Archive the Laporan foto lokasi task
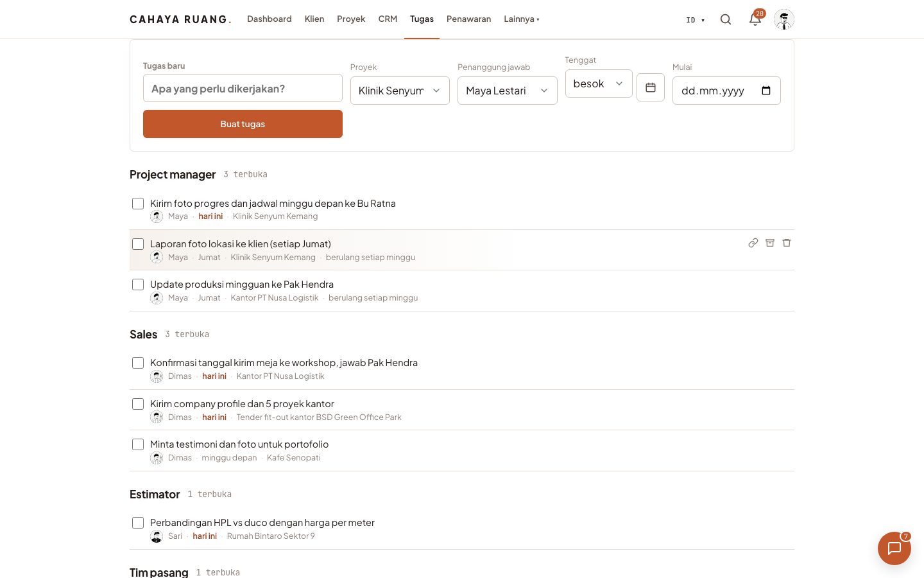 click(770, 243)
